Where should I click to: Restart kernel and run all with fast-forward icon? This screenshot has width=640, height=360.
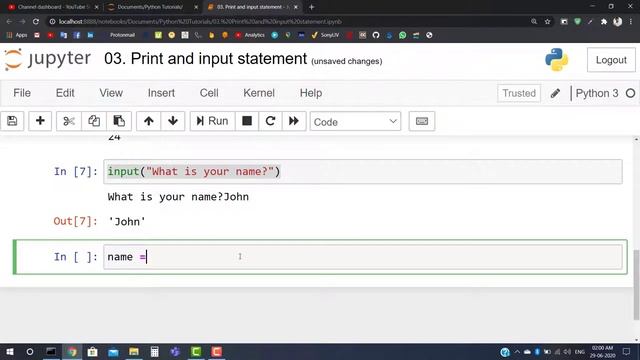click(294, 121)
